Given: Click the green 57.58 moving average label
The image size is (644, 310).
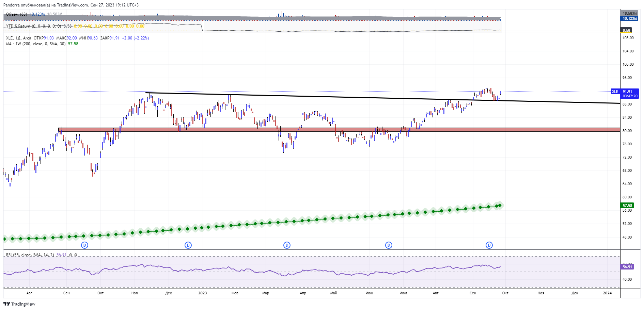Looking at the screenshot, I should (x=627, y=206).
